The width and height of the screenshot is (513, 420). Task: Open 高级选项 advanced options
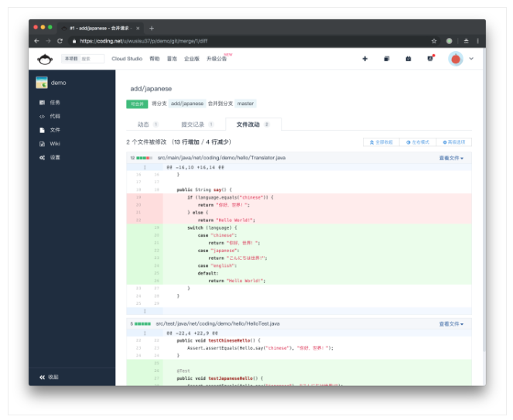(453, 142)
